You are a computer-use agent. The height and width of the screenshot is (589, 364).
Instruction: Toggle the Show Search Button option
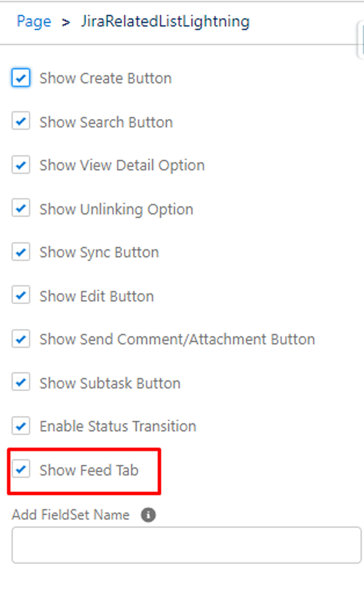tap(21, 122)
